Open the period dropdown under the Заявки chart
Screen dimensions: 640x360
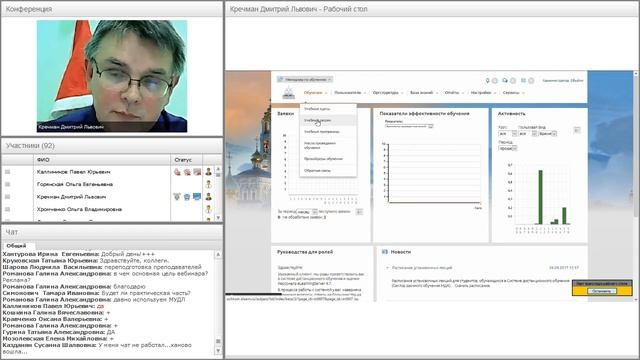tap(307, 212)
